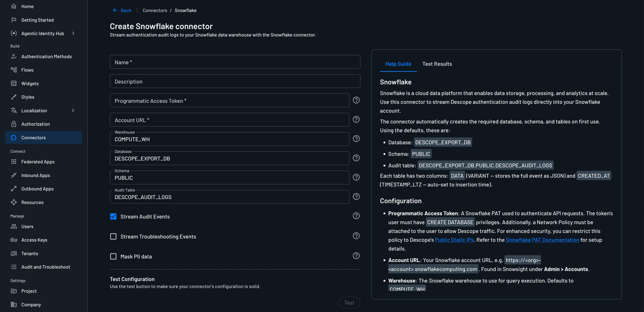This screenshot has width=644, height=312.
Task: Click the Access Keys key icon
Action: point(14,240)
